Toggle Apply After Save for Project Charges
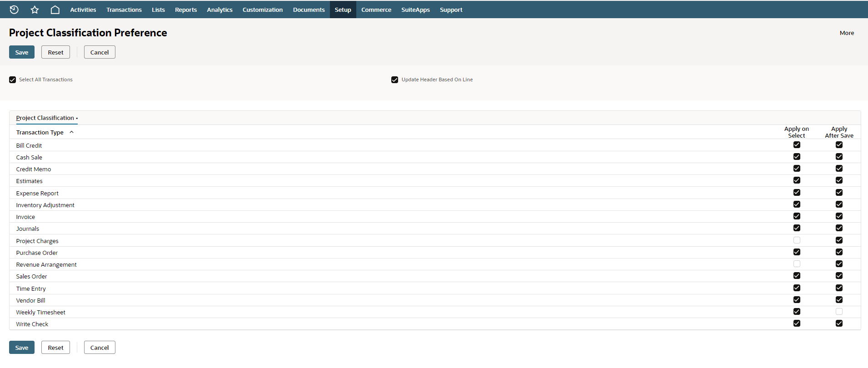This screenshot has width=868, height=368. (x=839, y=240)
